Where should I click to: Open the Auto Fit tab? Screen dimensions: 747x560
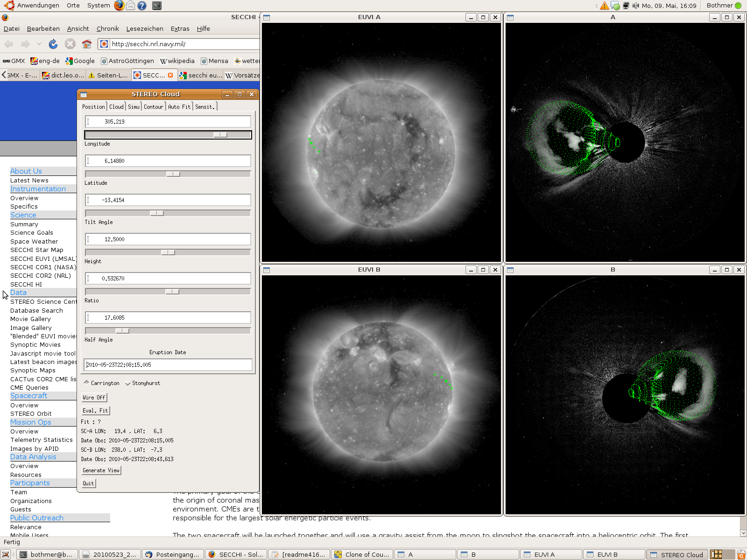pos(179,107)
